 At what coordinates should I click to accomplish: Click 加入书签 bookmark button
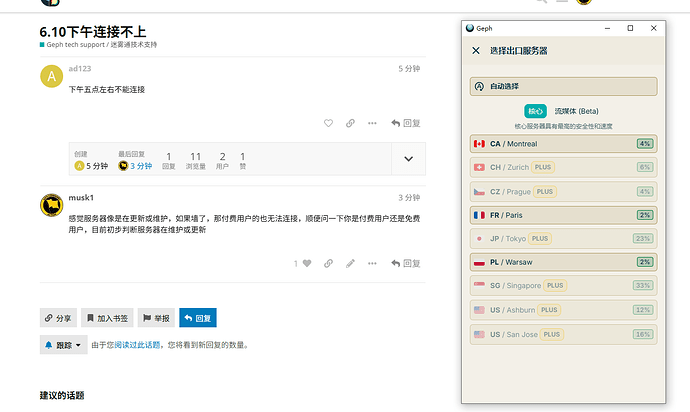tap(107, 318)
